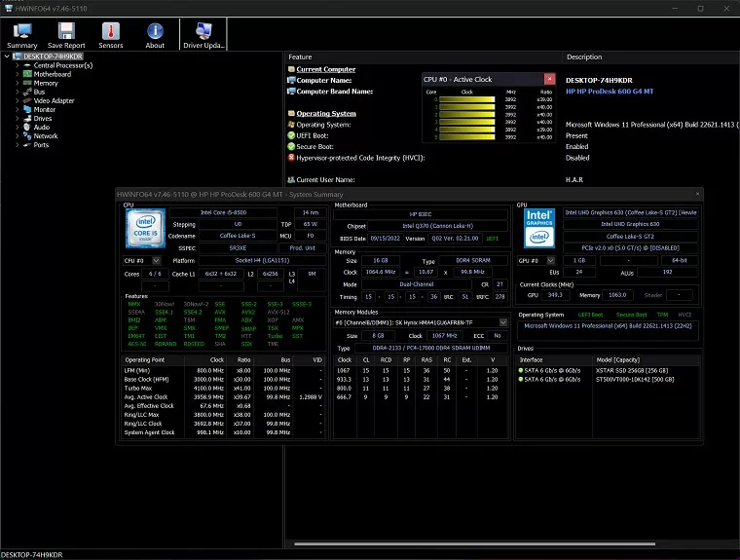740x560 pixels.
Task: Click the Video Adapter tree icon
Action: [27, 100]
